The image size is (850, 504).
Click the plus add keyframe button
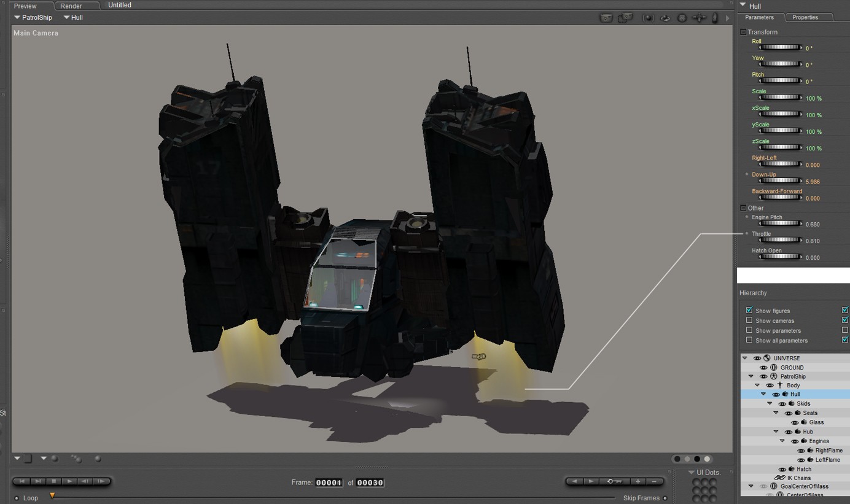638,481
